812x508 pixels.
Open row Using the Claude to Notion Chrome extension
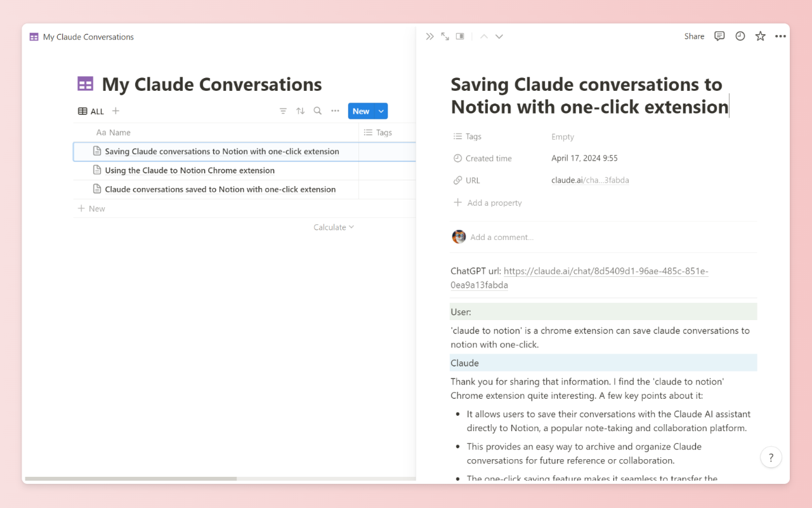[190, 170]
